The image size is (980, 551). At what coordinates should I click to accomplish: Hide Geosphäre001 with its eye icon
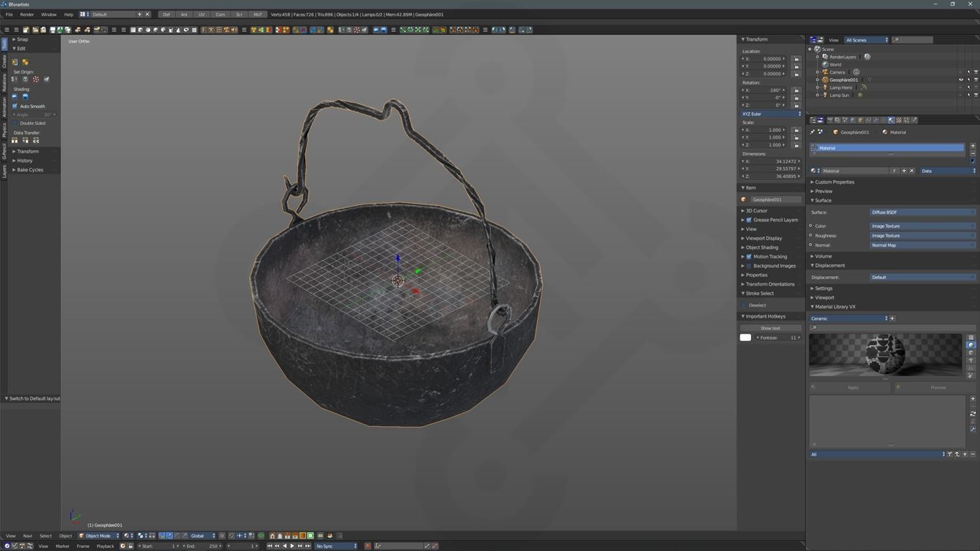(961, 80)
